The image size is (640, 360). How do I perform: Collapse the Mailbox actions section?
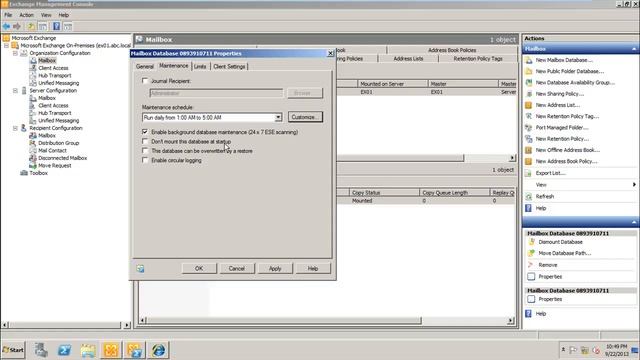pyautogui.click(x=634, y=49)
